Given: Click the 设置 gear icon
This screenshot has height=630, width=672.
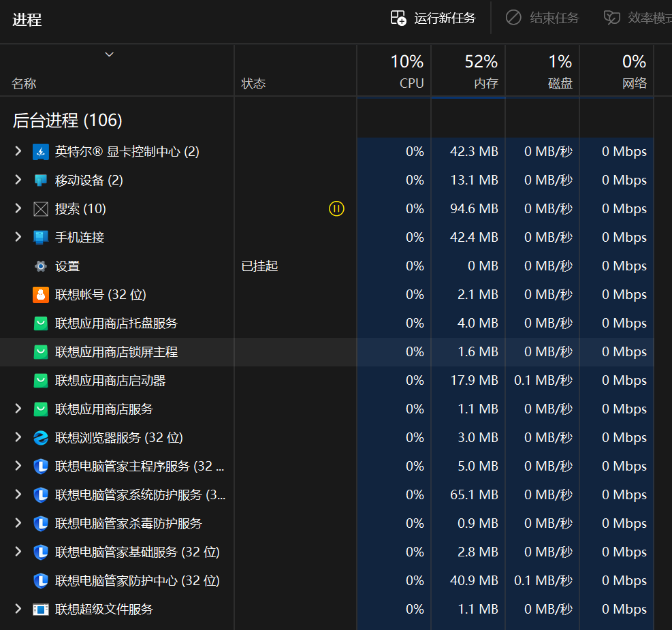Looking at the screenshot, I should tap(41, 266).
